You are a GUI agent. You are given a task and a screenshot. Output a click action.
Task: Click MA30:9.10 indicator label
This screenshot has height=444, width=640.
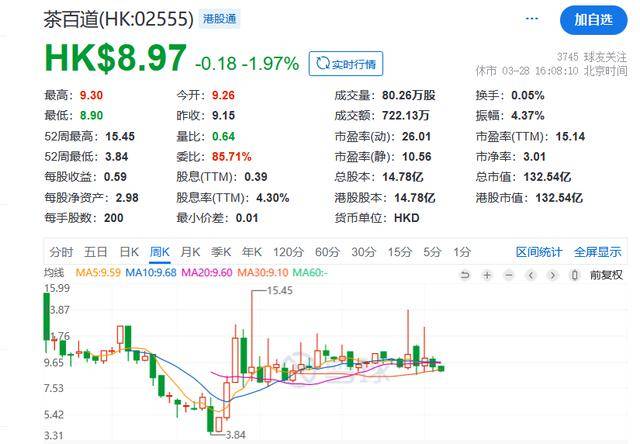click(x=262, y=272)
